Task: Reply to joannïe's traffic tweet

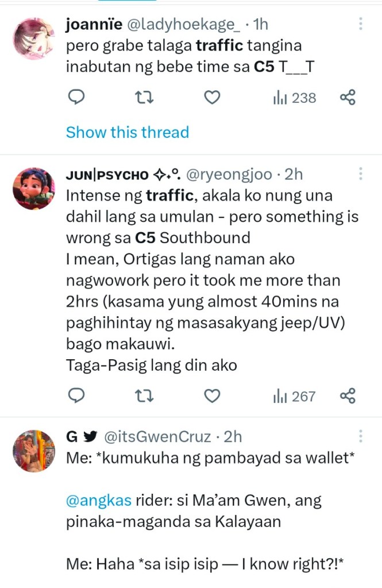Action: click(77, 98)
